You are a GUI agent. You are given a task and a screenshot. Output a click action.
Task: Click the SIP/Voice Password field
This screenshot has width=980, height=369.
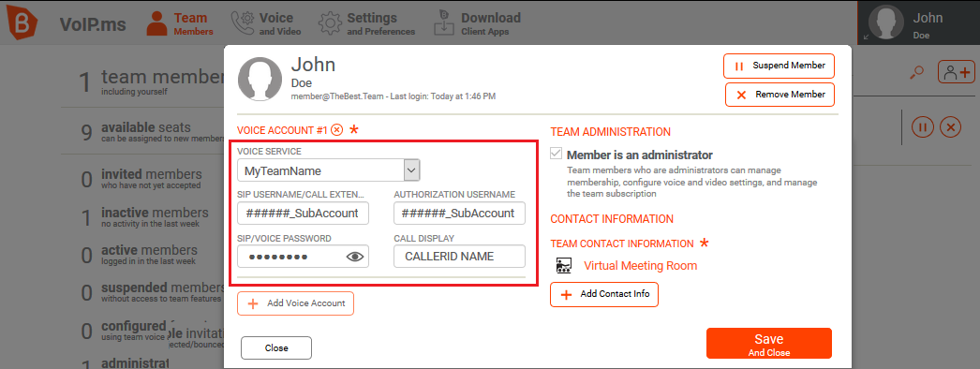click(303, 256)
